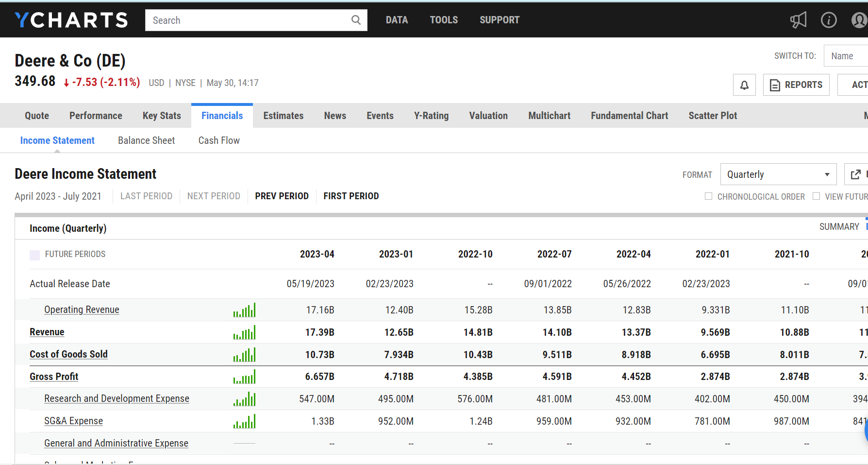868x465 pixels.
Task: Open the Gross Profit sparkline chart
Action: (x=244, y=377)
